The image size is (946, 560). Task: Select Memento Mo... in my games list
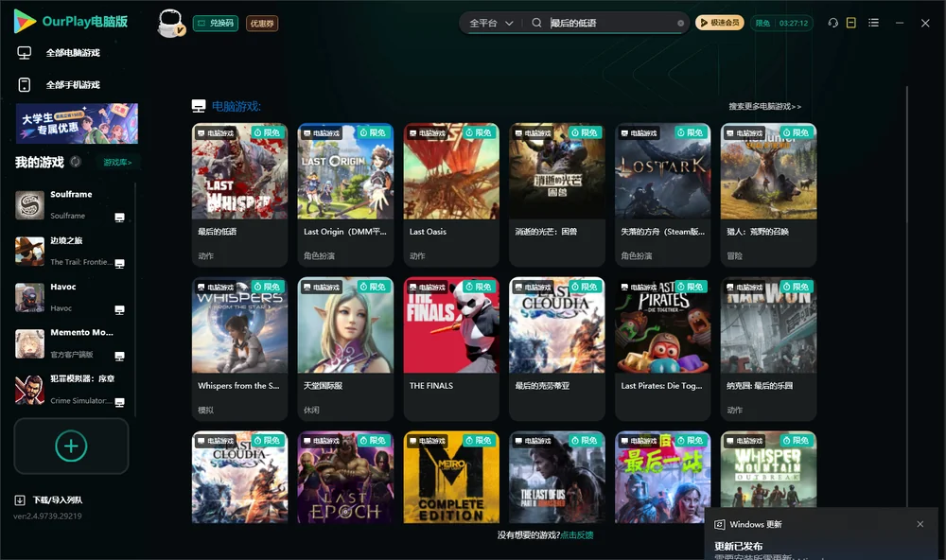[x=71, y=343]
